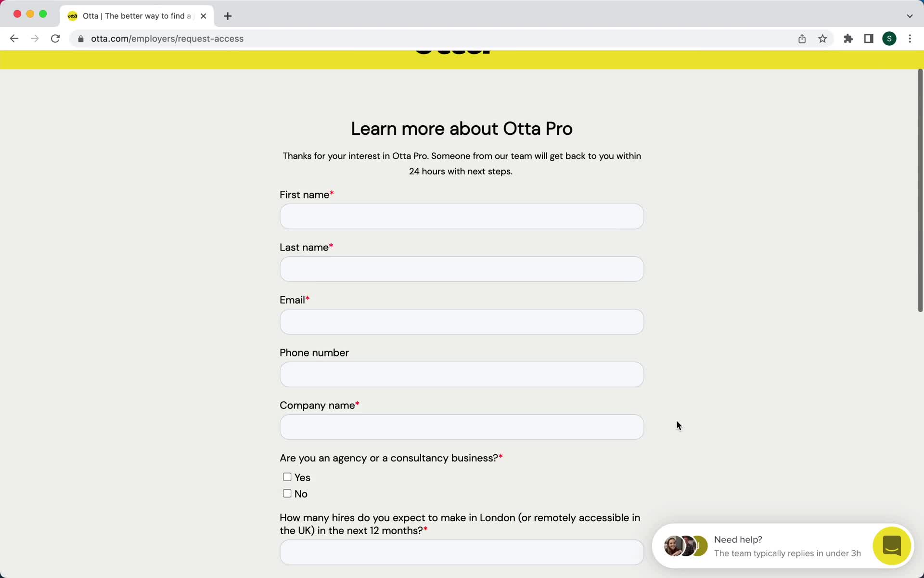Click the Otta favicon in browser tab
The image size is (924, 578).
click(x=73, y=15)
